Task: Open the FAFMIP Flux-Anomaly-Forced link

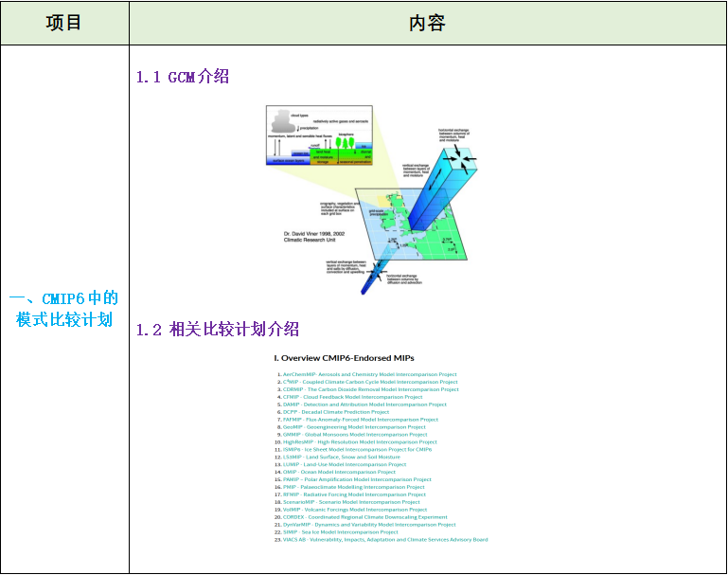Action: point(361,420)
